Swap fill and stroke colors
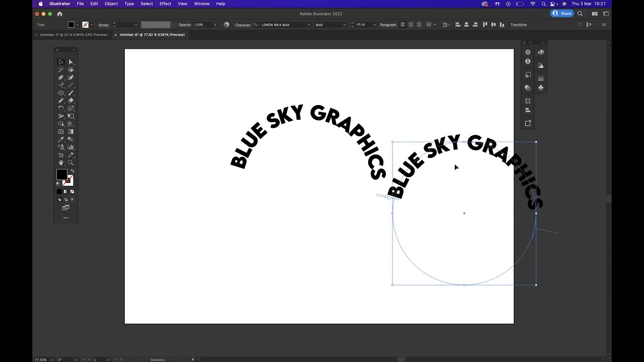The width and height of the screenshot is (644, 362). [71, 171]
